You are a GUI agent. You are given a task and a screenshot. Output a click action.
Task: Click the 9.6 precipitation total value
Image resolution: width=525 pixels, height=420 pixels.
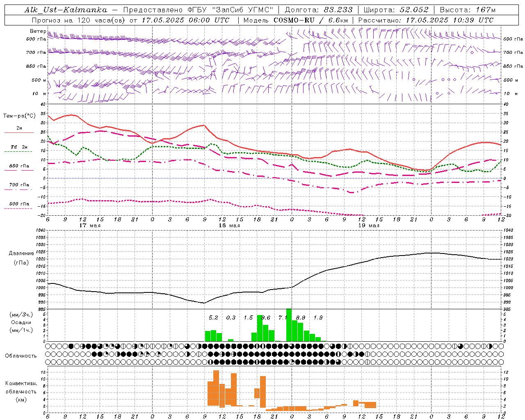pos(266,317)
